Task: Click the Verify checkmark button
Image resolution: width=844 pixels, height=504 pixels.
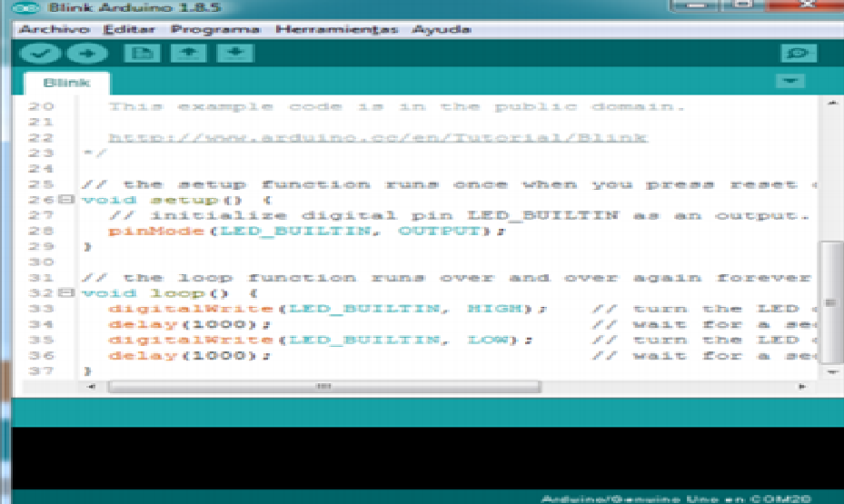Action: coord(40,54)
